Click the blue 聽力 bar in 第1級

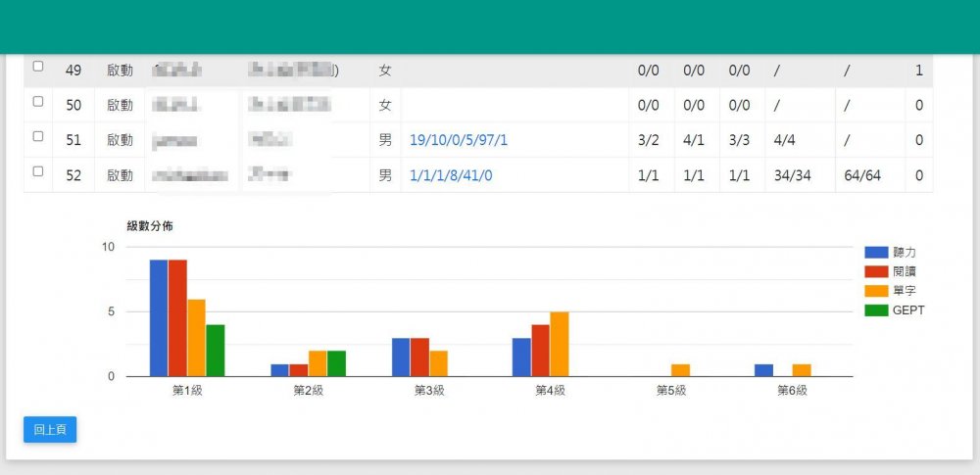click(x=159, y=318)
